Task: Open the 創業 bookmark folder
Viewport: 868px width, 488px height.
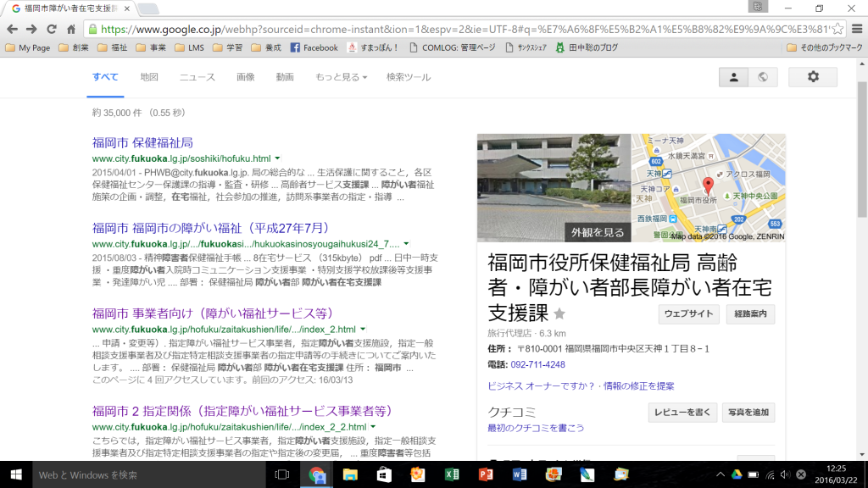Action: 74,48
